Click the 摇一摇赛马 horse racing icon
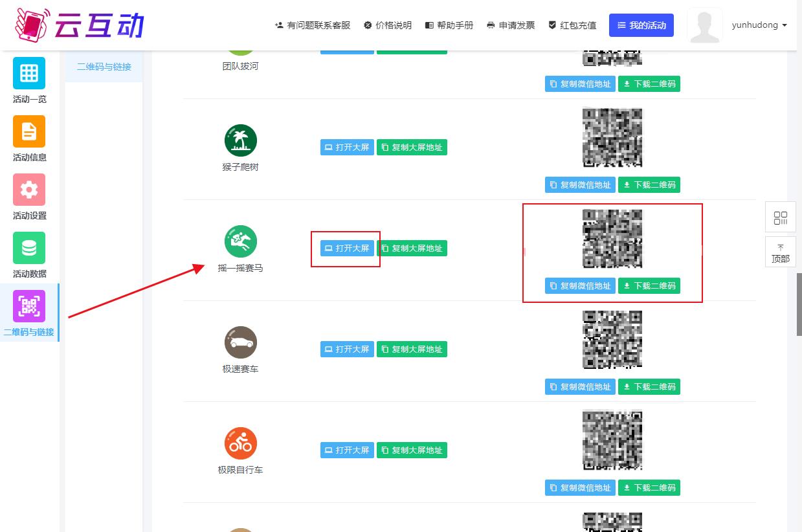 (241, 241)
